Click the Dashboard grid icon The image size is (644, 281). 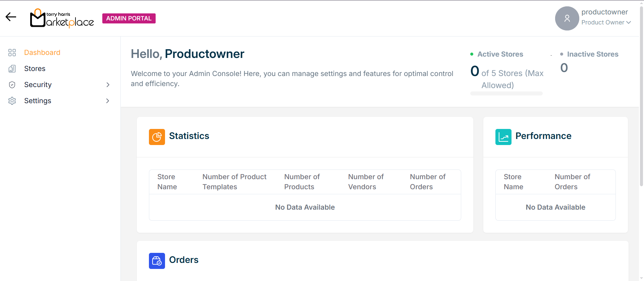(12, 53)
